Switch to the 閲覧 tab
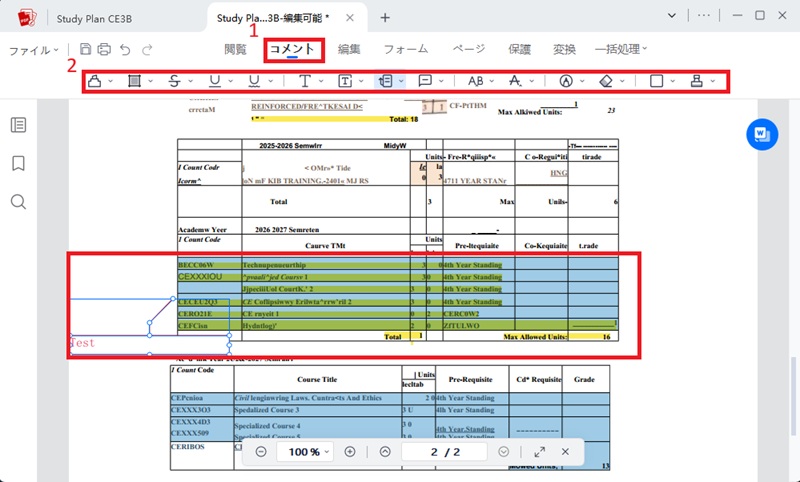The height and width of the screenshot is (482, 800). click(x=235, y=49)
